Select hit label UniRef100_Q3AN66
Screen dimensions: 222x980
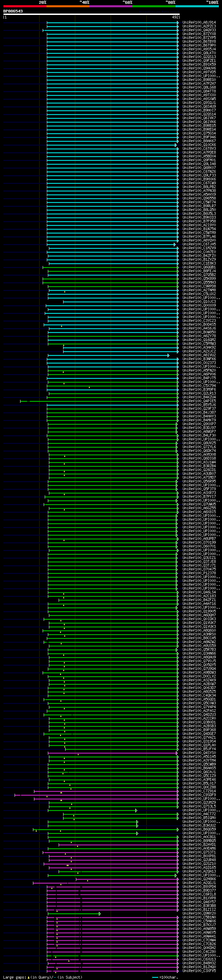point(199,654)
